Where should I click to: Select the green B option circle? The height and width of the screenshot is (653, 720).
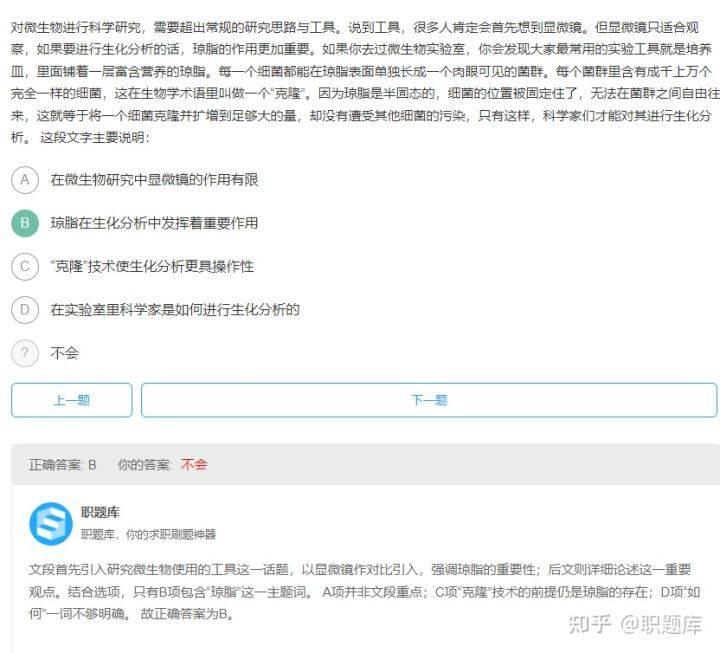pyautogui.click(x=25, y=223)
